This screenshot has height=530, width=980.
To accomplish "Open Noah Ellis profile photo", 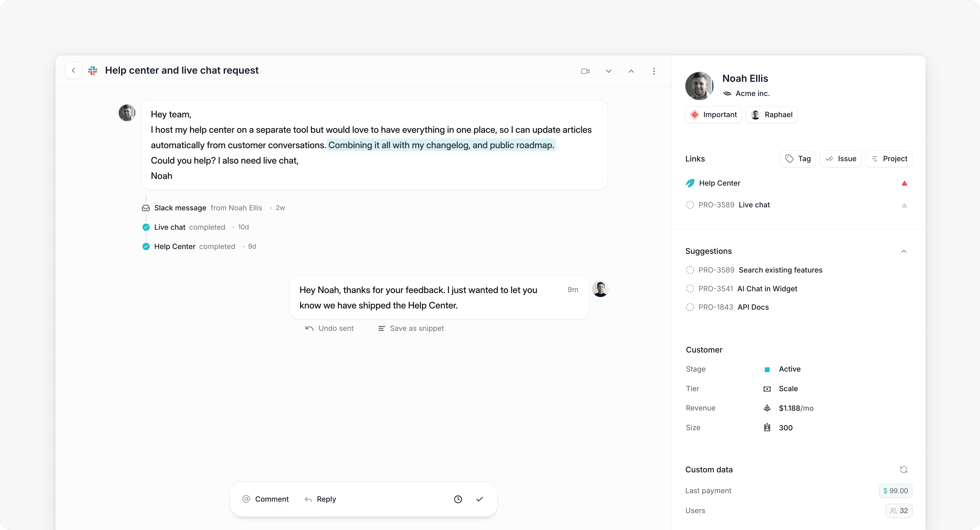I will click(x=699, y=86).
